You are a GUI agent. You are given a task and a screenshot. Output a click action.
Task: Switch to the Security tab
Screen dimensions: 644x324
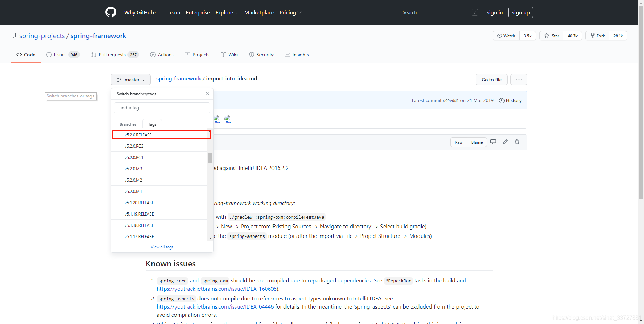261,55
